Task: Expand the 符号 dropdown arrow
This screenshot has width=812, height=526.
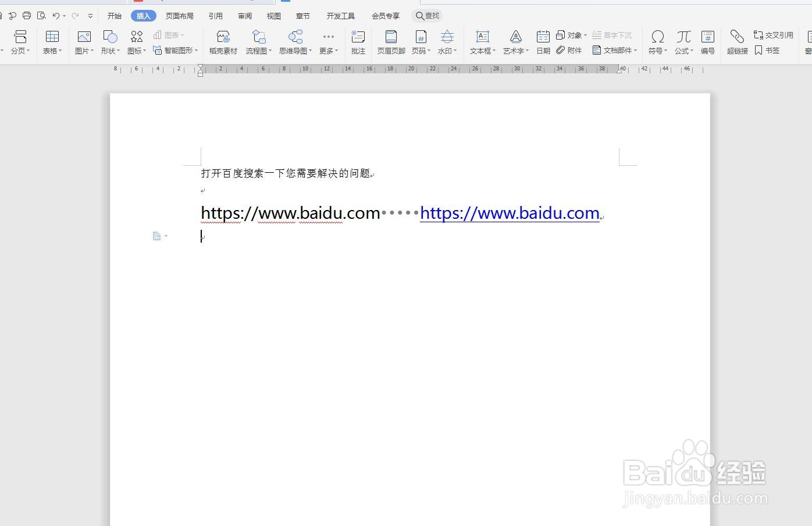Action: point(665,51)
